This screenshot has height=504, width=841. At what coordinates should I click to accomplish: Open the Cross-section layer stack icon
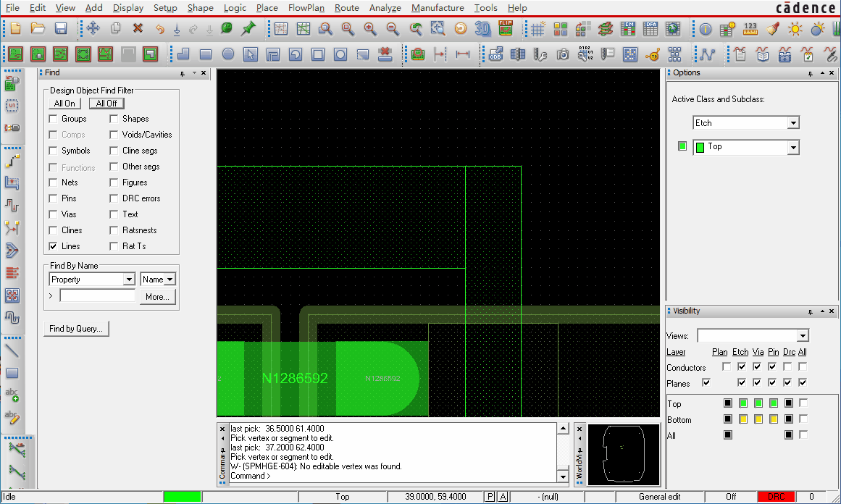pyautogui.click(x=606, y=28)
